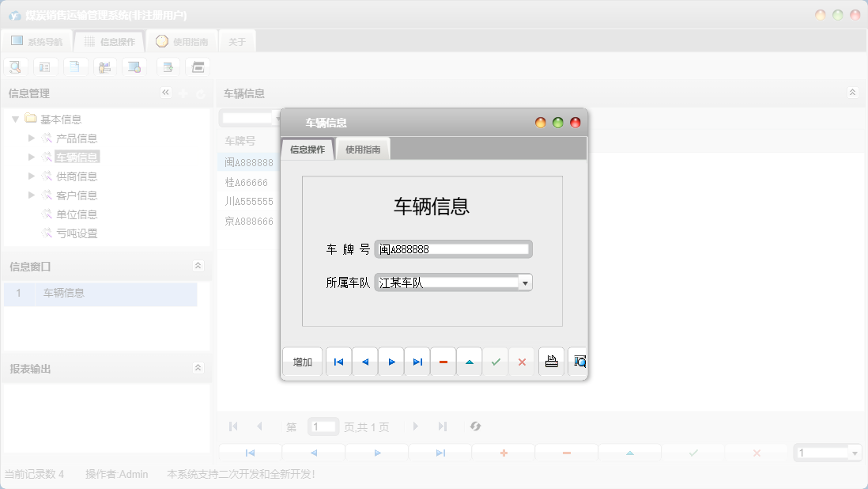The width and height of the screenshot is (868, 489).
Task: Select the search/query tool in the toolbar
Action: click(x=15, y=66)
